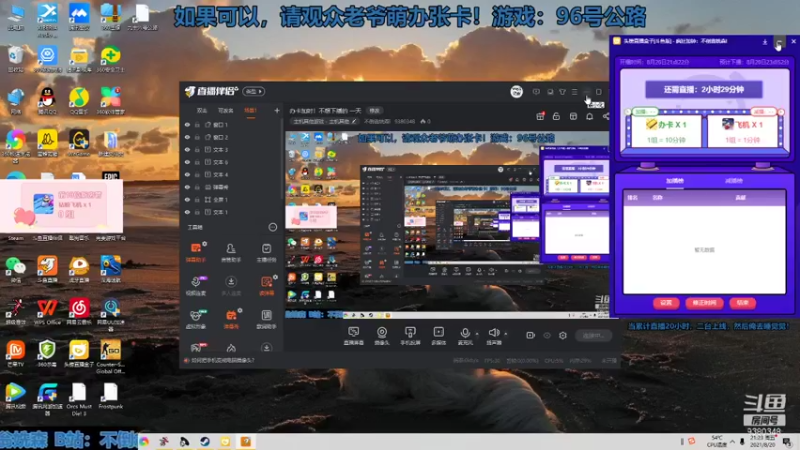Open the layout grid icon above the preview
Viewport: 800px width, 450px height.
click(573, 116)
